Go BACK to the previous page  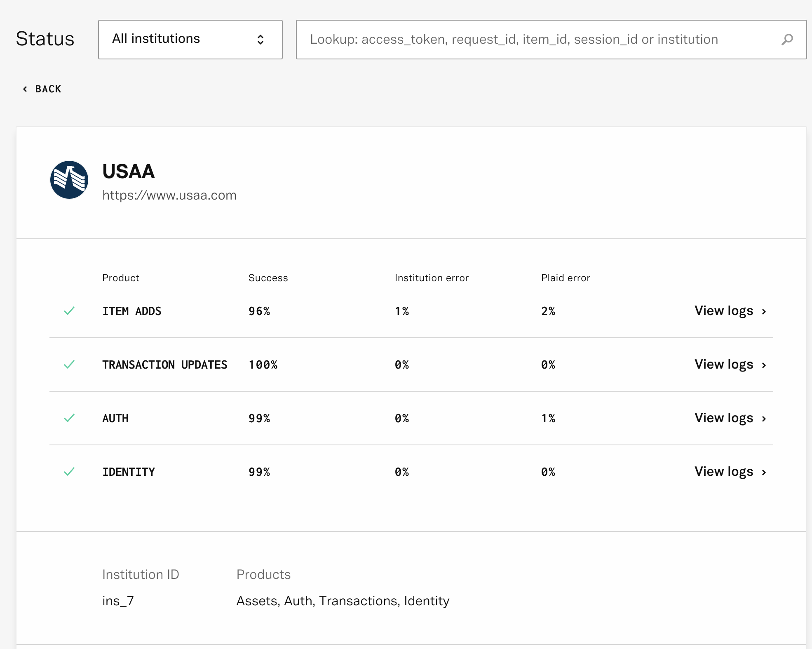pos(48,89)
